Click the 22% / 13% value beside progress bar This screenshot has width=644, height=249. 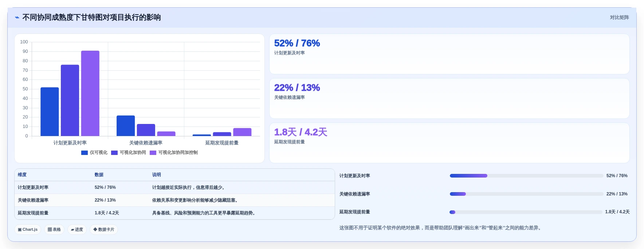point(617,194)
